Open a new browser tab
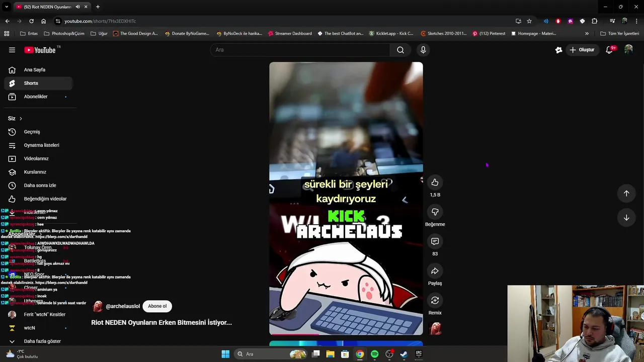644x362 pixels. click(x=98, y=7)
